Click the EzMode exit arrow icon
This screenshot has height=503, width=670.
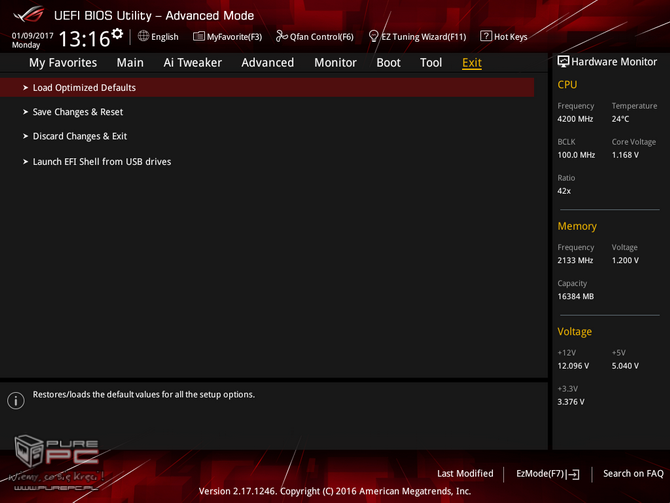pos(573,474)
